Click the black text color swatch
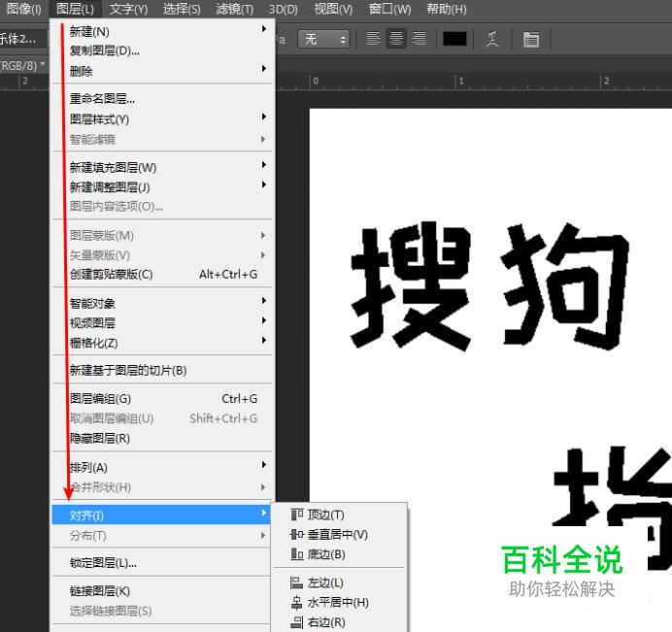Viewport: 672px width, 632px height. coord(454,39)
